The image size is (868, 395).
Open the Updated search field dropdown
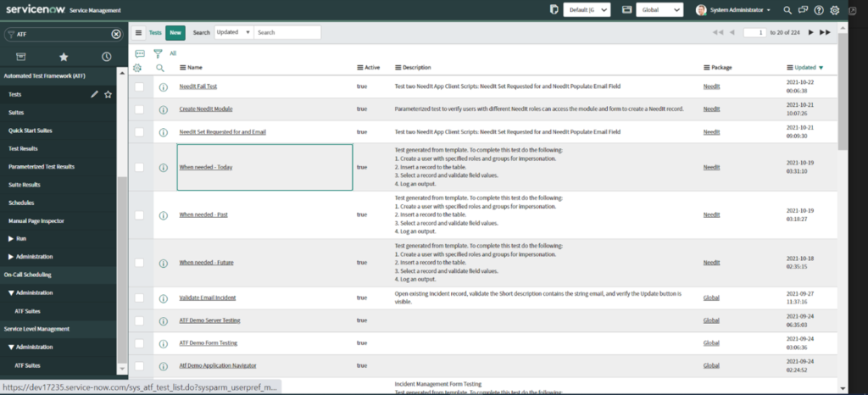point(234,33)
